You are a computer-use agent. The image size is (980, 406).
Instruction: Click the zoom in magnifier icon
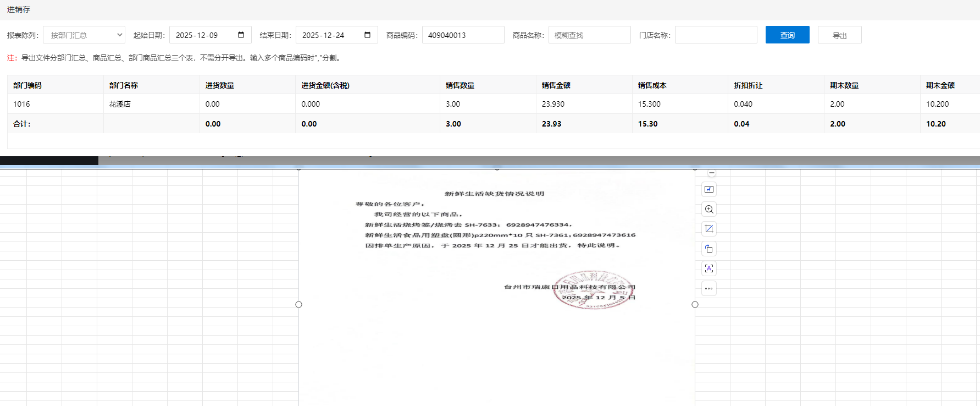point(709,210)
